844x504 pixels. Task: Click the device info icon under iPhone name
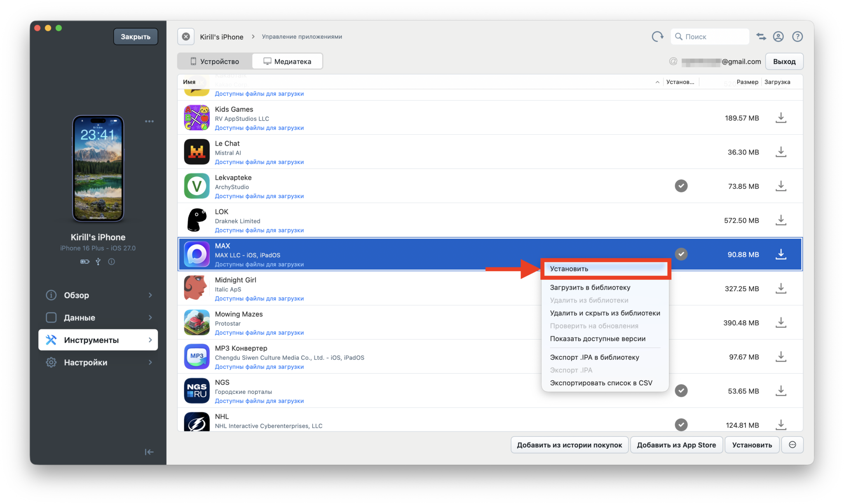[111, 262]
